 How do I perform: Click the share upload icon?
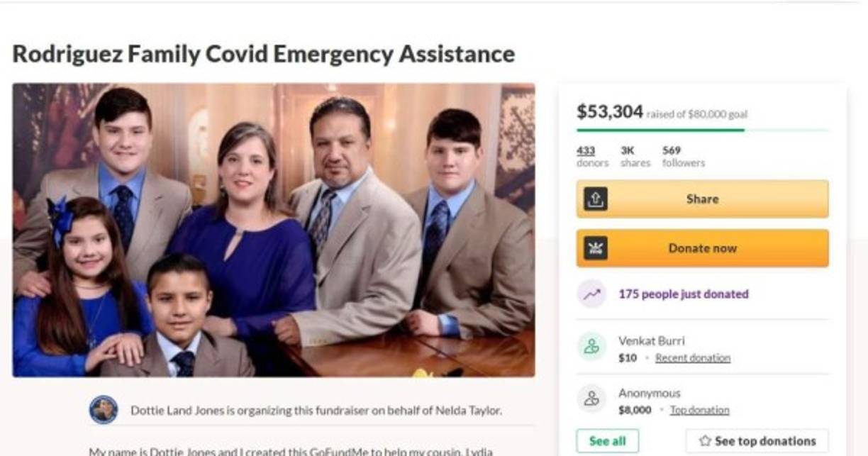596,199
